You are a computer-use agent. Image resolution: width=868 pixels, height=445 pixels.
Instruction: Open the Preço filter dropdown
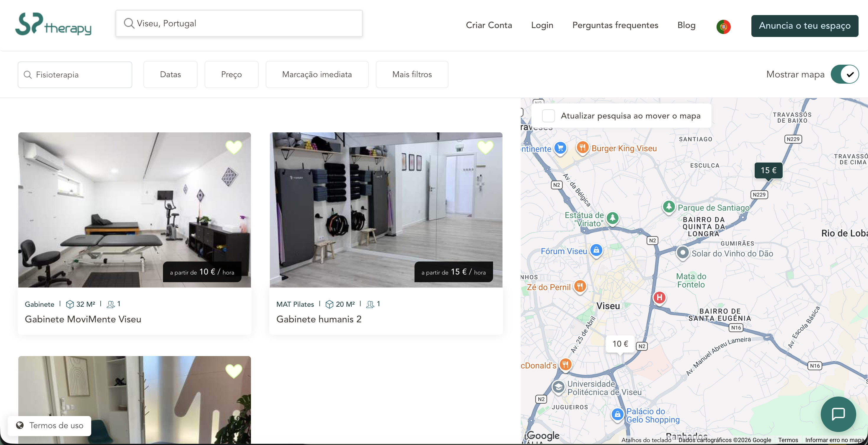coord(231,74)
